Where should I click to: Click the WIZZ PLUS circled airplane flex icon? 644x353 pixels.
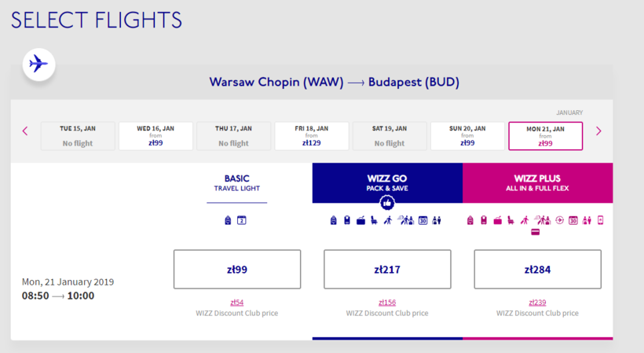tap(560, 220)
